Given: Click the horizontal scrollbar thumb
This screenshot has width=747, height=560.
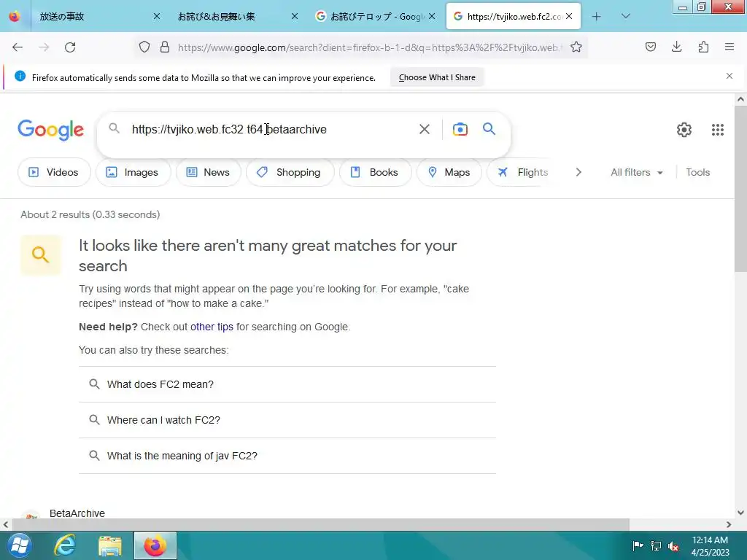Looking at the screenshot, I should 320,524.
